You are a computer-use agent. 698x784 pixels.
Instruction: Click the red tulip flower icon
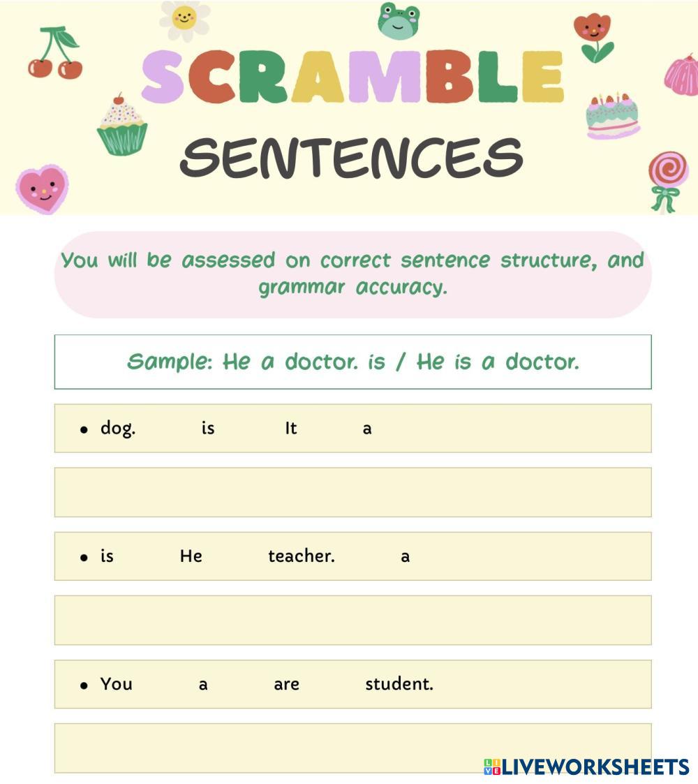click(x=593, y=36)
